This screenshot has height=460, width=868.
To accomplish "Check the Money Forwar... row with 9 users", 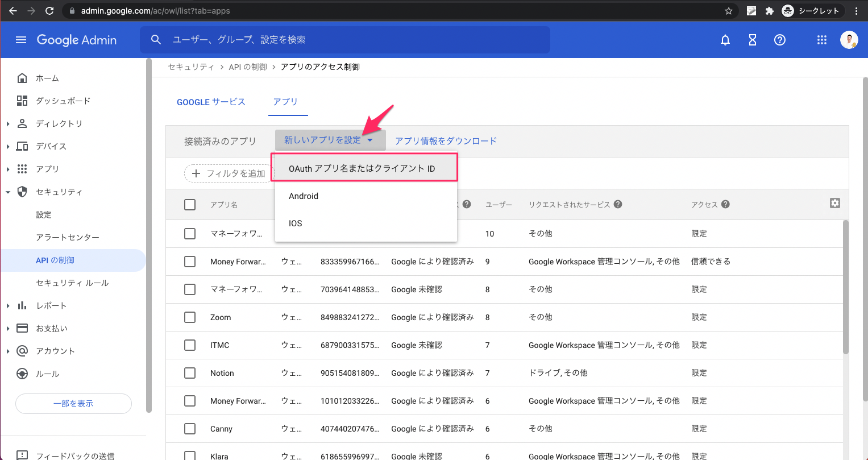I will [190, 262].
